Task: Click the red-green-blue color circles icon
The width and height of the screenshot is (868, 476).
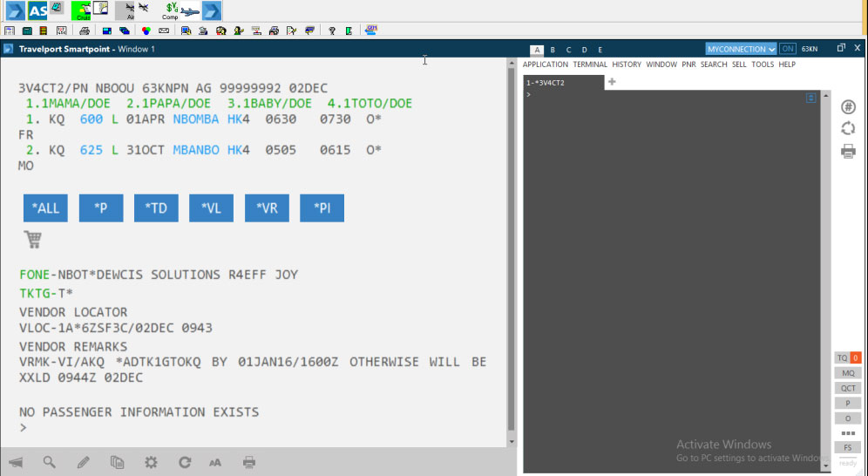Action: pyautogui.click(x=146, y=31)
